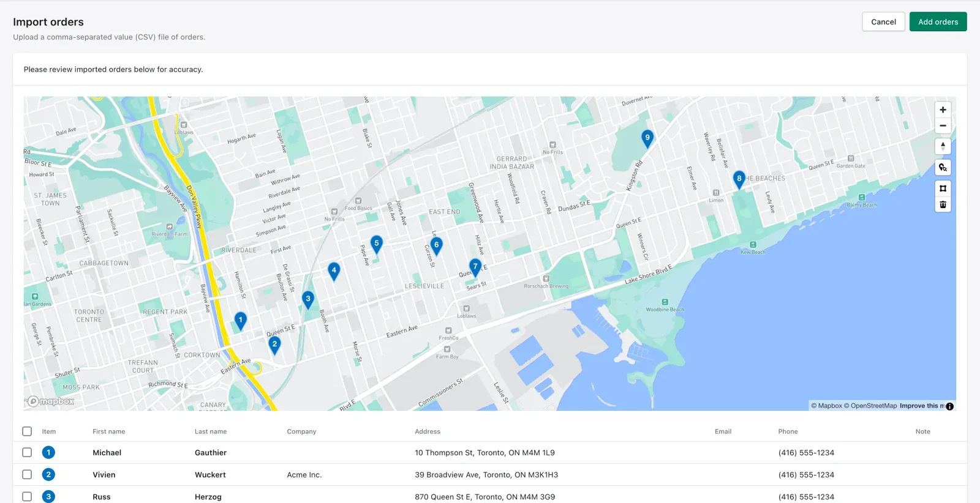Reset map bearing to north
Image resolution: width=980 pixels, height=503 pixels.
click(943, 146)
